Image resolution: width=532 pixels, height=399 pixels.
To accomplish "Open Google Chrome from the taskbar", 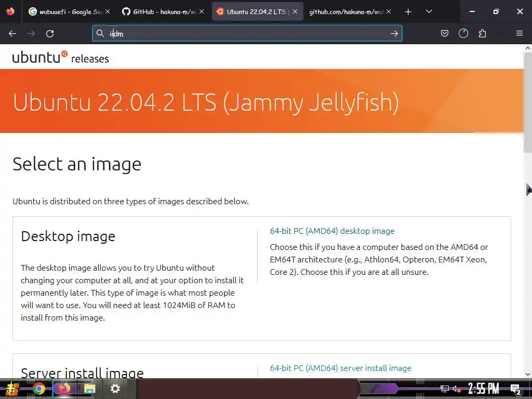I will [38, 389].
